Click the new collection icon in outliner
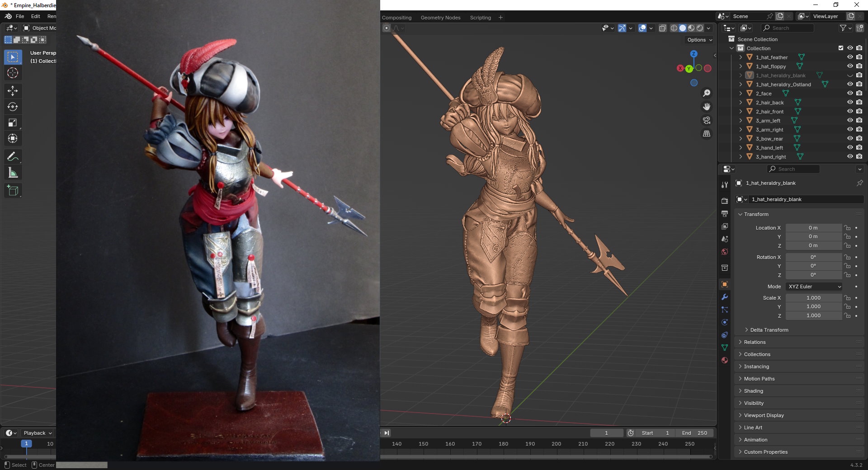The width and height of the screenshot is (868, 470). [x=859, y=28]
